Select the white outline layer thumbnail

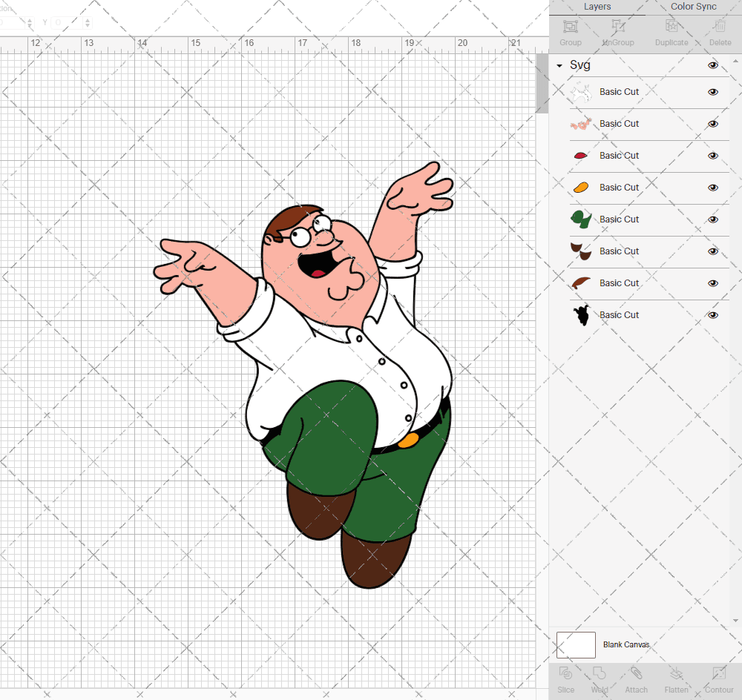581,92
